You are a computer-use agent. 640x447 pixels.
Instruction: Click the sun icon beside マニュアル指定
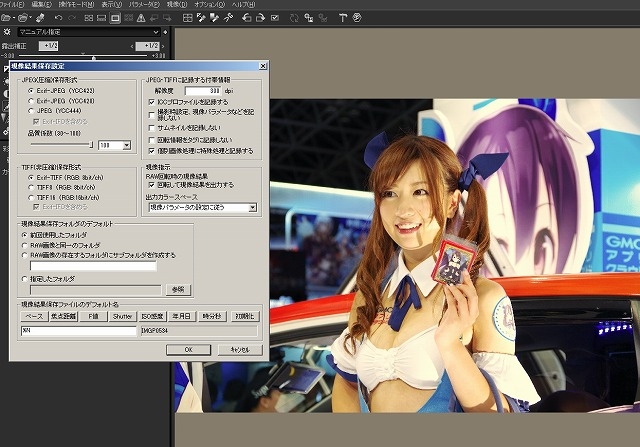(7, 31)
